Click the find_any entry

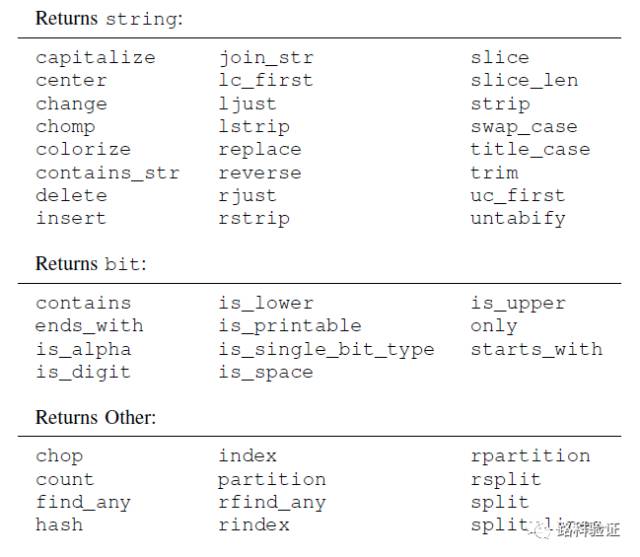point(83,502)
